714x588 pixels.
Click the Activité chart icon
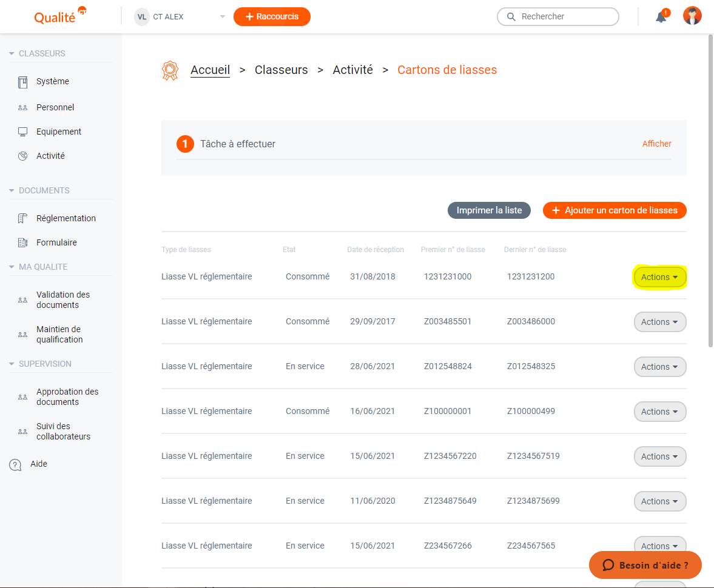coord(23,156)
